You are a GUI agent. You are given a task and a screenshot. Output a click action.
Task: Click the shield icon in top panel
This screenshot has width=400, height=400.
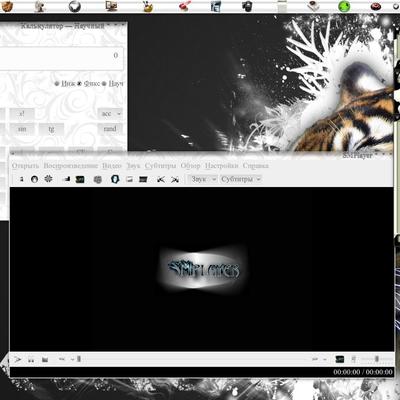(x=6, y=6)
